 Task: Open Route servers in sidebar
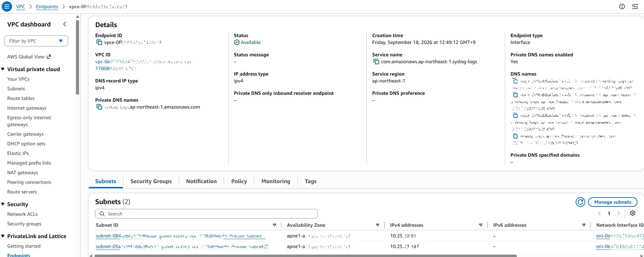pos(22,192)
